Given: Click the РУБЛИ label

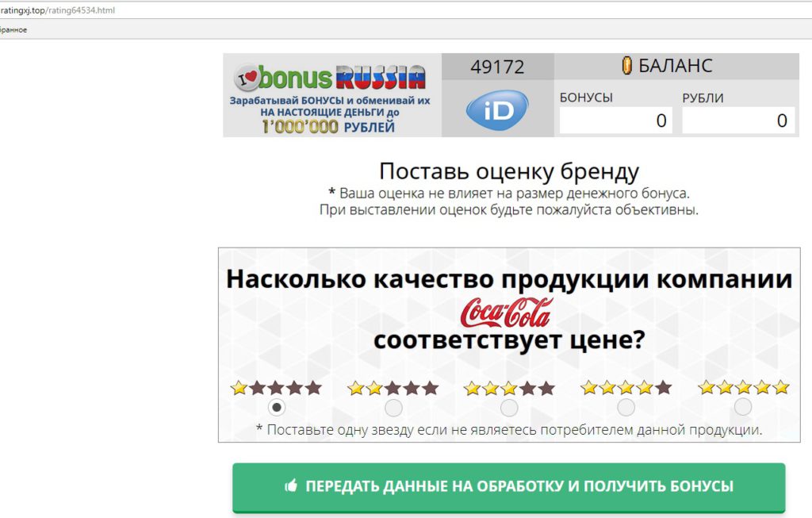Looking at the screenshot, I should [703, 98].
